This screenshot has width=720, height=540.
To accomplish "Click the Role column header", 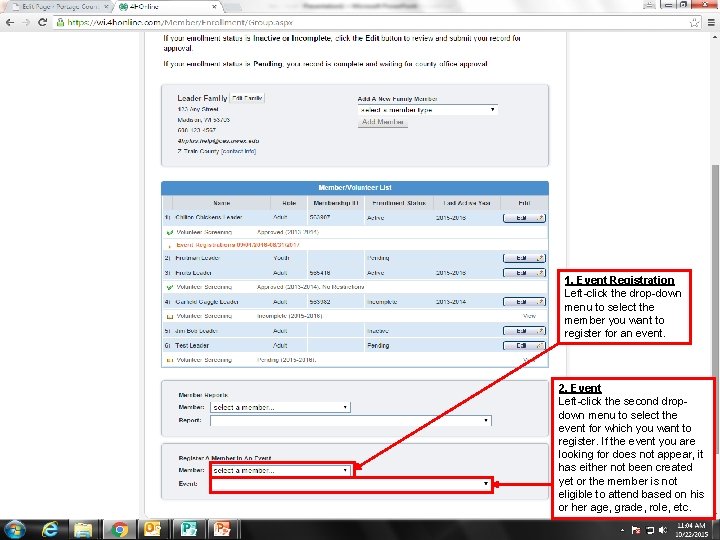I will point(289,203).
